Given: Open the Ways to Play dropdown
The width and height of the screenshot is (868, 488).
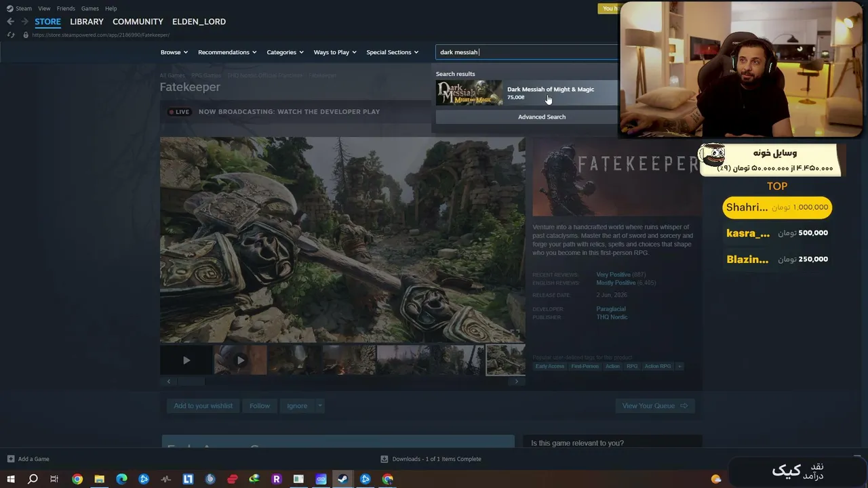Looking at the screenshot, I should 335,52.
